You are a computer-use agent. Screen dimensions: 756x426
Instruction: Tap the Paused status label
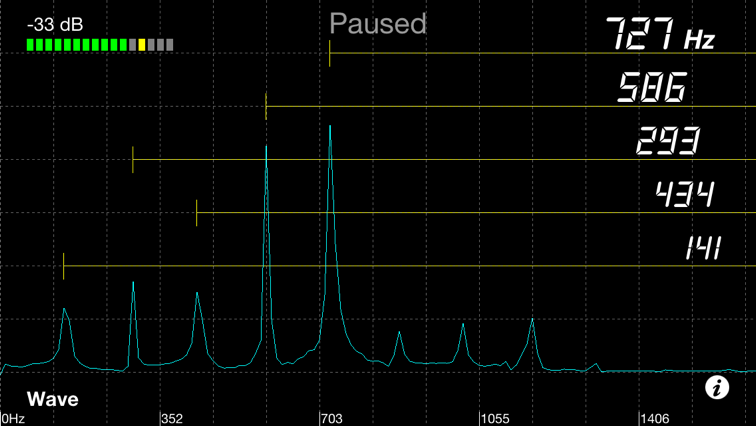pyautogui.click(x=378, y=24)
